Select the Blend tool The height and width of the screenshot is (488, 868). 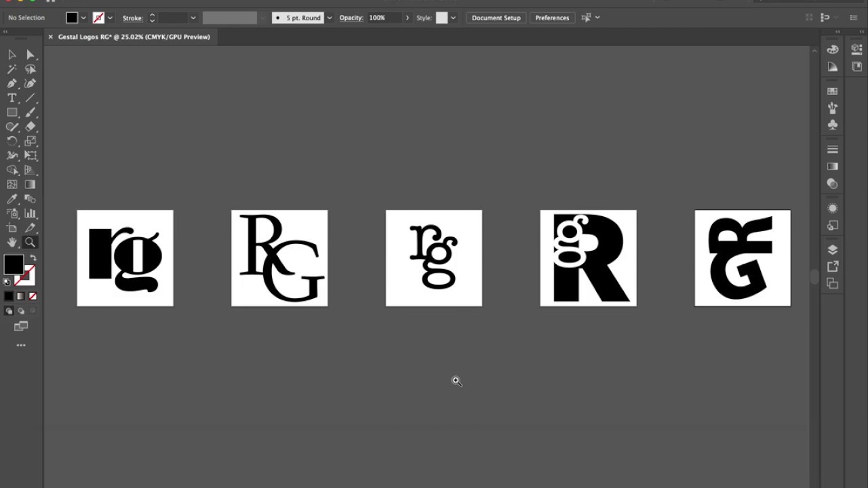[x=31, y=199]
